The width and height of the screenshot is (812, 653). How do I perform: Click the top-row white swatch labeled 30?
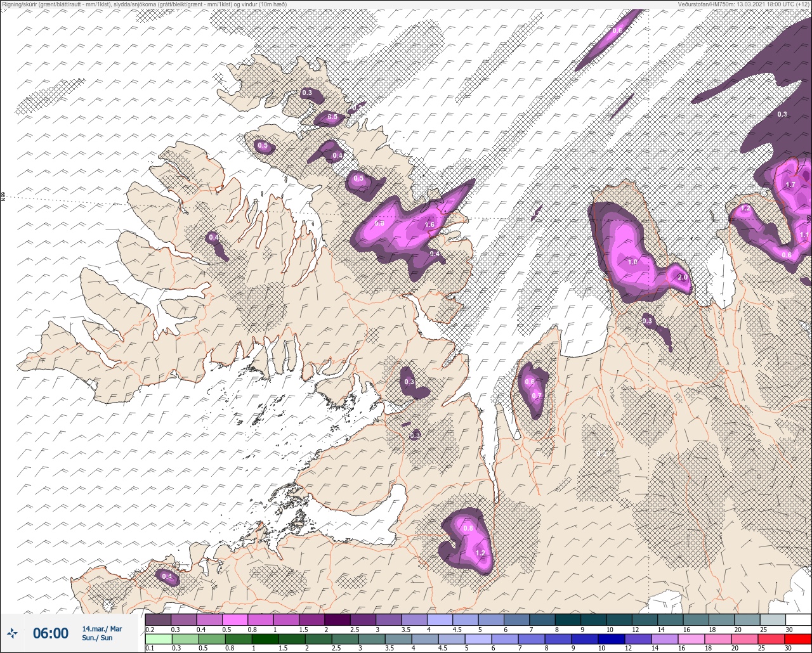tap(798, 619)
